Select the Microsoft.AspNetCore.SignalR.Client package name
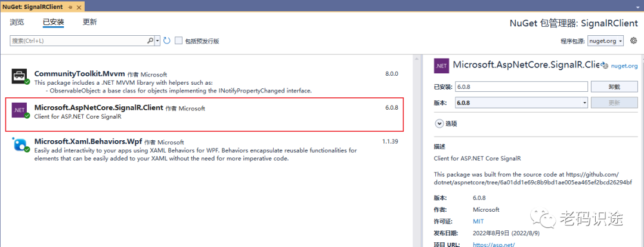This screenshot has width=644, height=247. [98, 107]
